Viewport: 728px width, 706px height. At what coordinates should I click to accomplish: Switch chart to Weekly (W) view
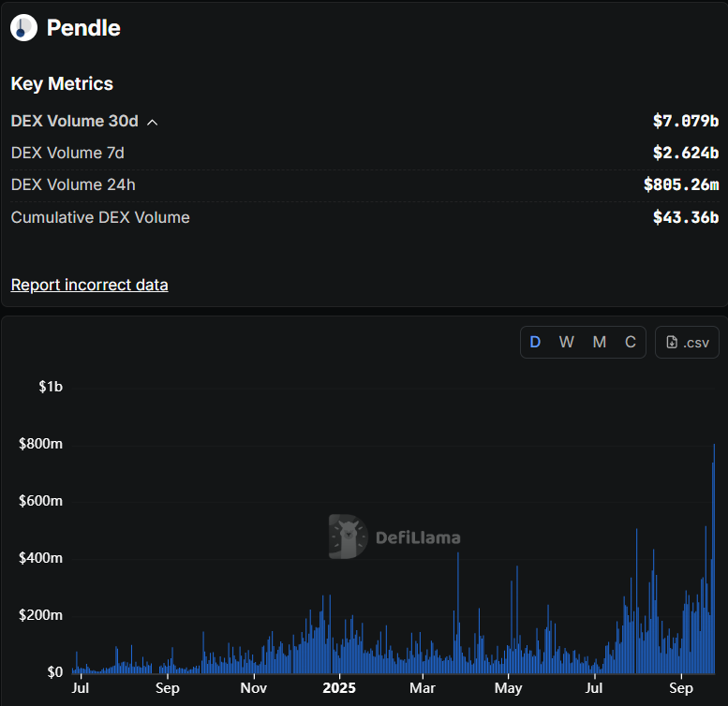pyautogui.click(x=567, y=343)
